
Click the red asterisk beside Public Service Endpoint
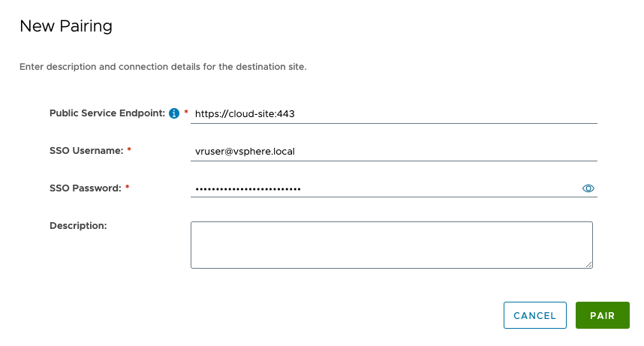click(186, 113)
